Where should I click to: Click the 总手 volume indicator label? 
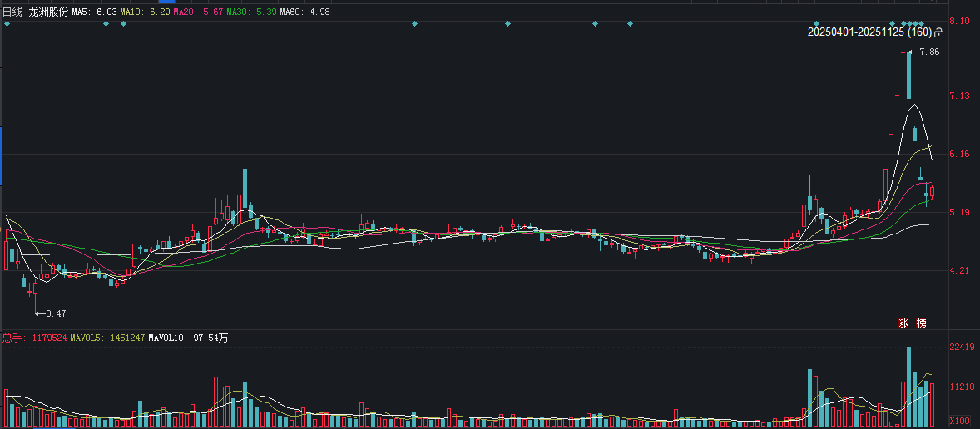(x=12, y=338)
